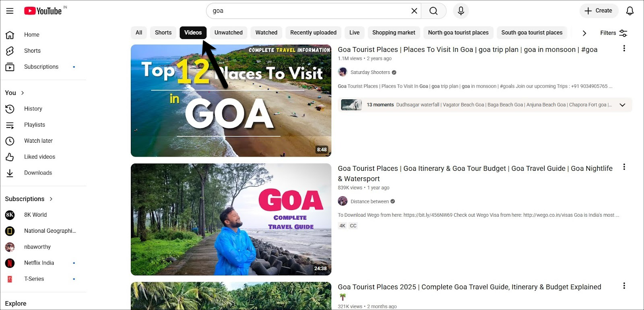Click Saturday Shooters channel avatar

click(343, 72)
